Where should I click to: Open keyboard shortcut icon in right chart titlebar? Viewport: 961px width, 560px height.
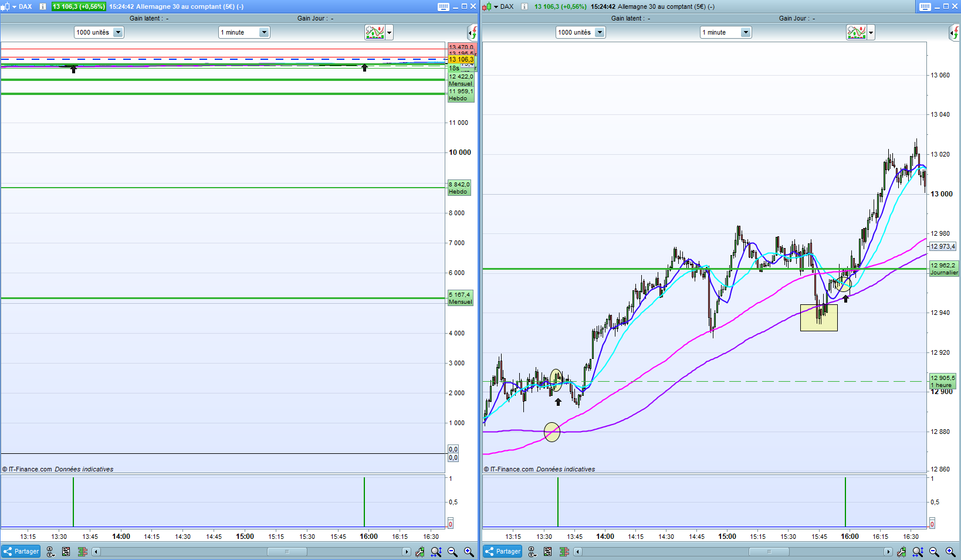point(925,6)
